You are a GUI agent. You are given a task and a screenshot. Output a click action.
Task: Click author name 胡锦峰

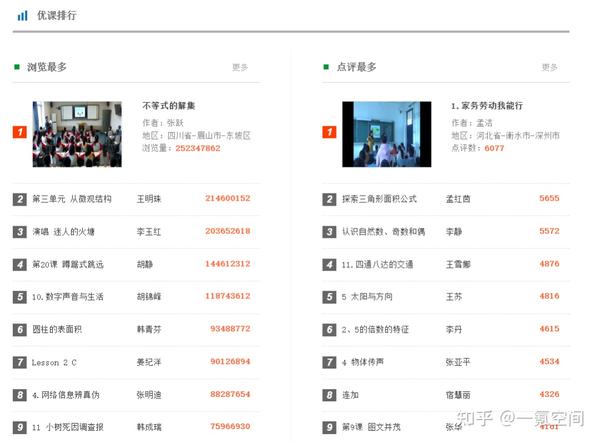(149, 297)
